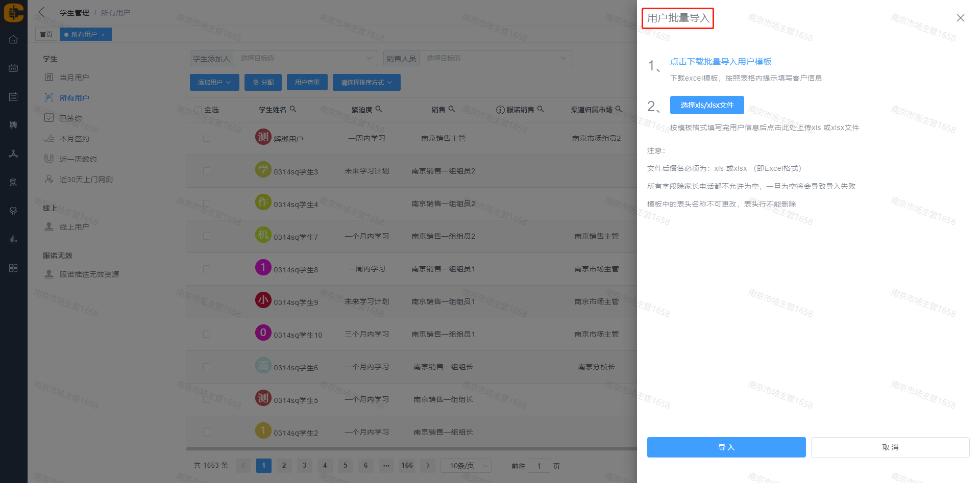Click the info icon before 服诺销售
Image resolution: width=980 pixels, height=483 pixels.
(x=500, y=110)
